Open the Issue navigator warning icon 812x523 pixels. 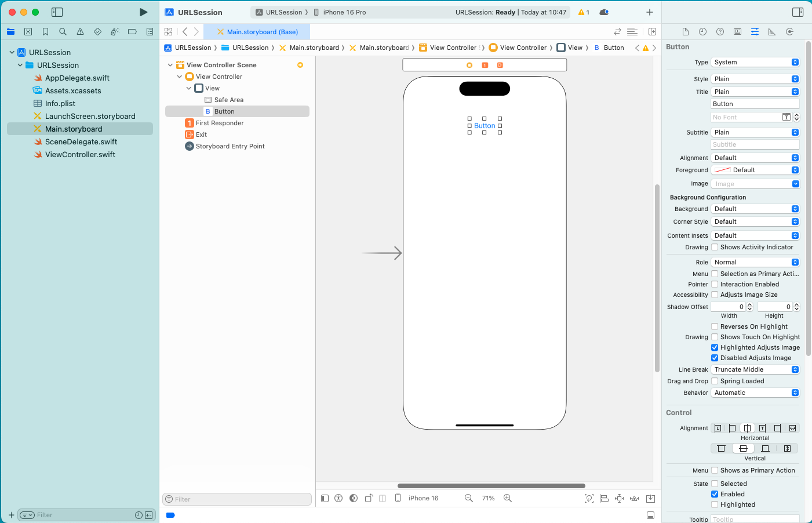[x=80, y=32]
